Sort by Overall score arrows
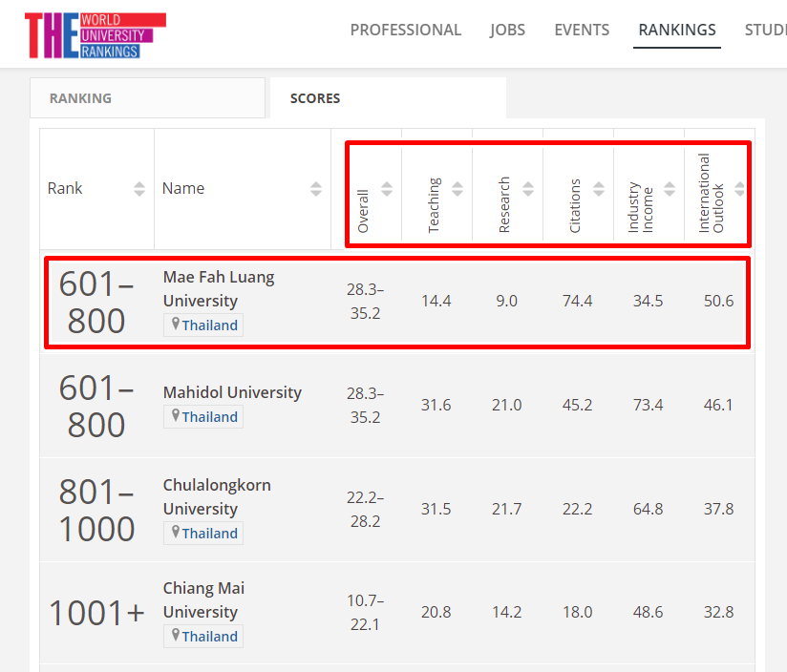Screen dimensions: 787x672 tap(387, 189)
